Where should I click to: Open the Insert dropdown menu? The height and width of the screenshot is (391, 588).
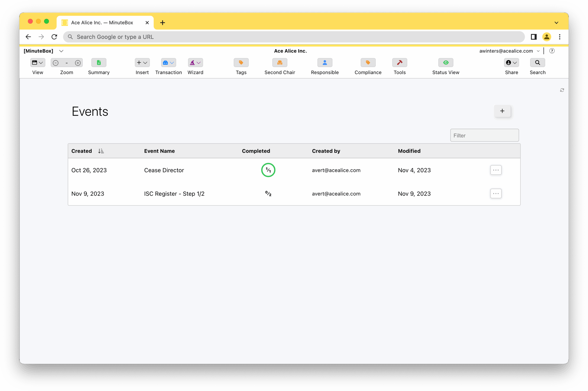click(142, 63)
